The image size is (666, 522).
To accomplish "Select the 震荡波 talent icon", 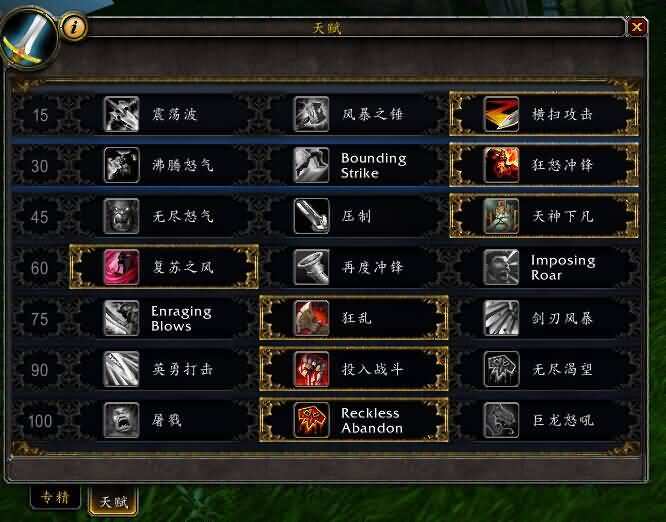I will (x=121, y=114).
